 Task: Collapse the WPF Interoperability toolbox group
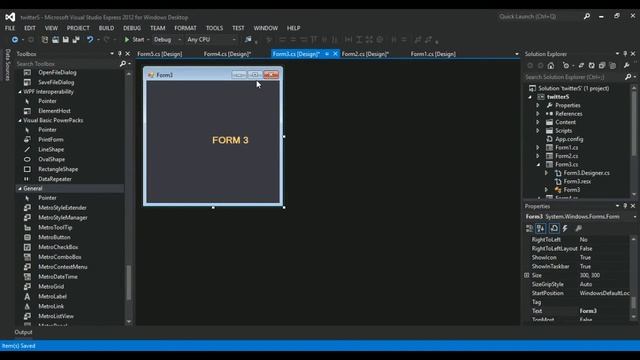click(20, 92)
